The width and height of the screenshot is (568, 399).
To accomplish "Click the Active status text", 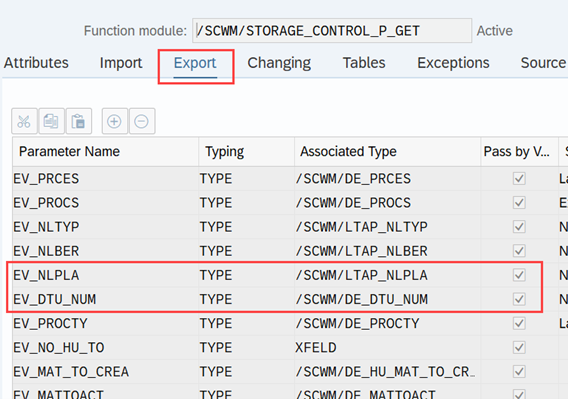I will 494,31.
